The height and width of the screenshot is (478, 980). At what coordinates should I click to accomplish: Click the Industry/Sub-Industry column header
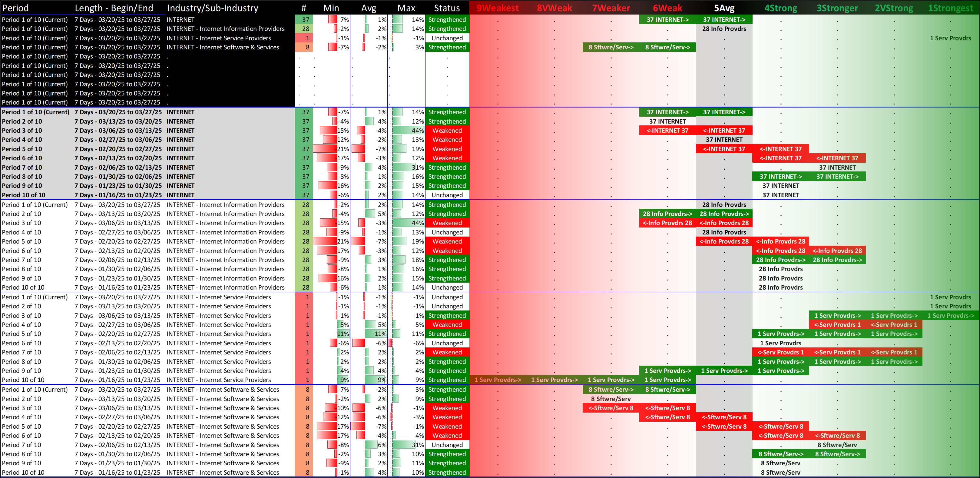click(212, 8)
